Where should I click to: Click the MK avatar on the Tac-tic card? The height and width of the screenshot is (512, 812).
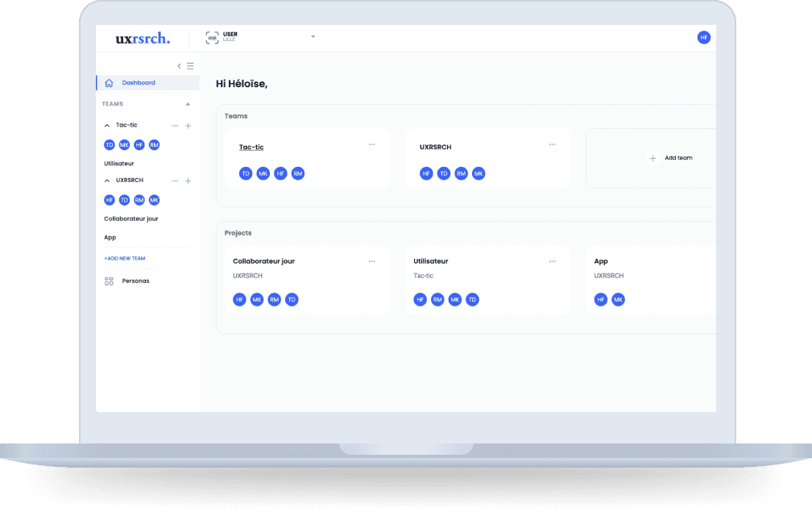coord(263,173)
